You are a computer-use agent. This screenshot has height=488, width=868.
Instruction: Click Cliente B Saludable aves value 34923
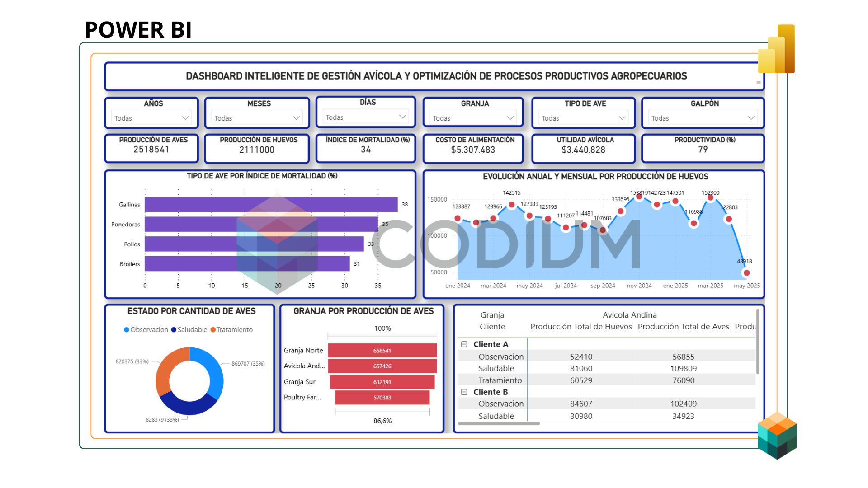tap(683, 416)
